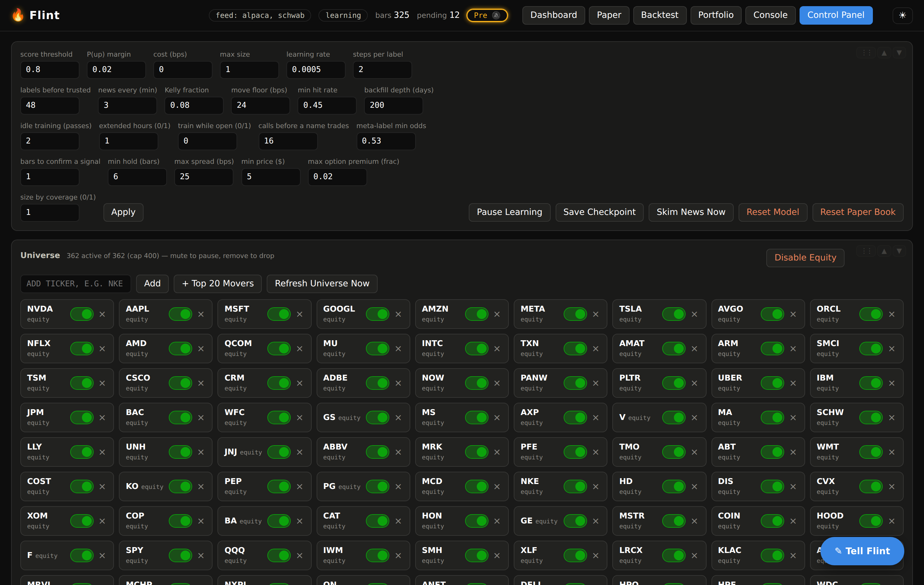
Task: Toggle MSFT equity off
Action: (279, 314)
